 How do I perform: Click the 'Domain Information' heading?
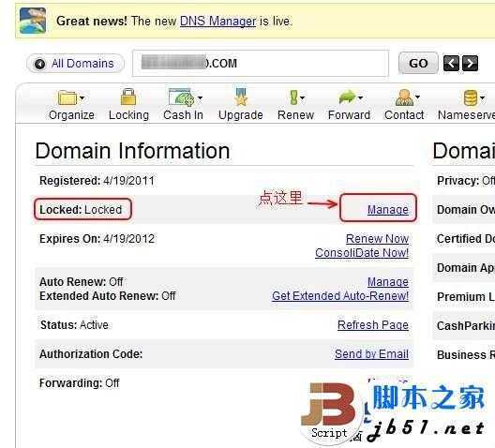tap(132, 151)
